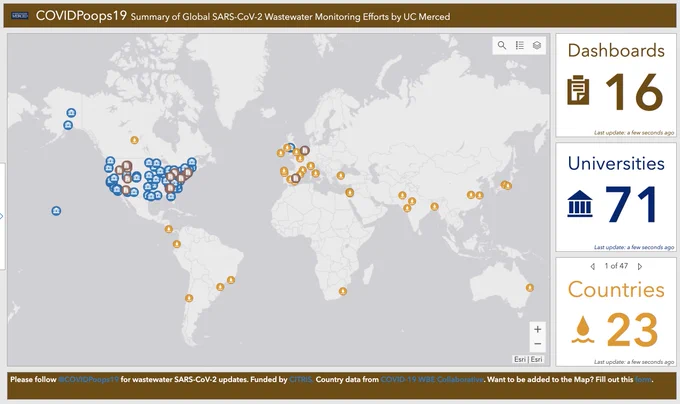Click the '1 of 47' pager text
680x404 pixels.
616,266
